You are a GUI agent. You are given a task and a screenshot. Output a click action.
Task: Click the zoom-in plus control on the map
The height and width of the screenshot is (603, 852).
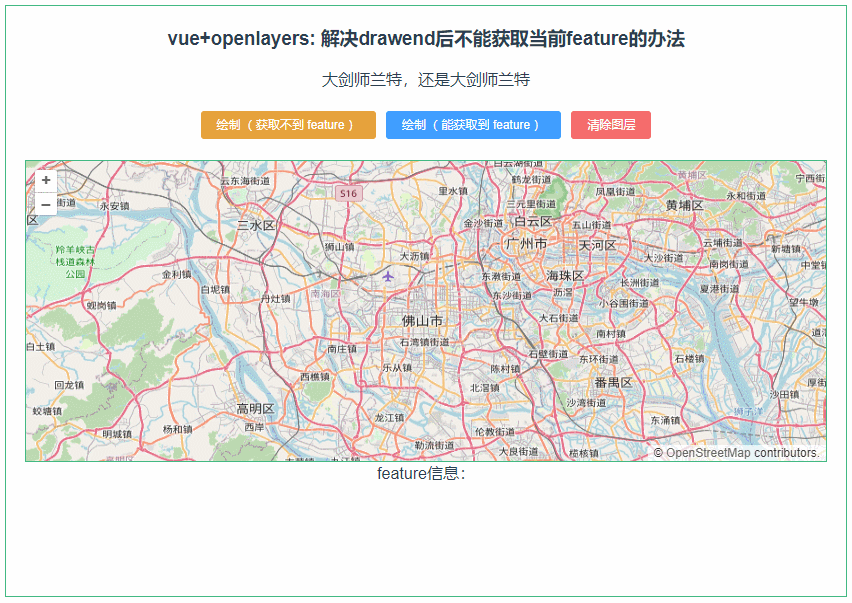pos(45,180)
